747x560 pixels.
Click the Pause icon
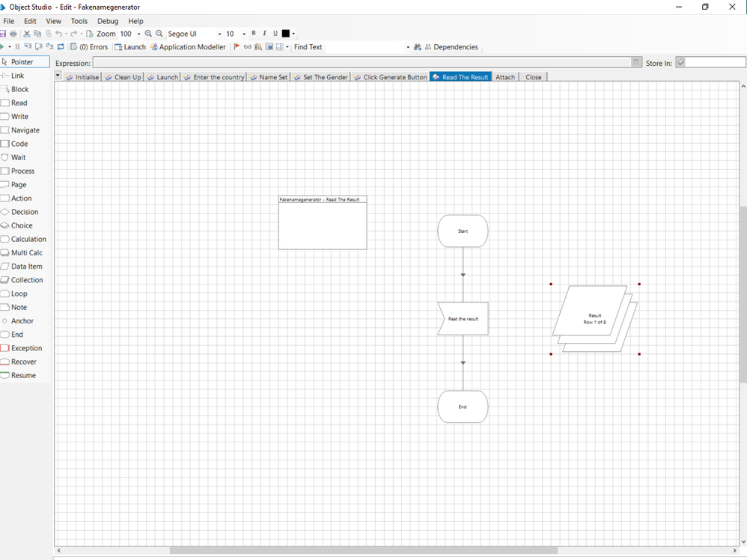click(17, 46)
